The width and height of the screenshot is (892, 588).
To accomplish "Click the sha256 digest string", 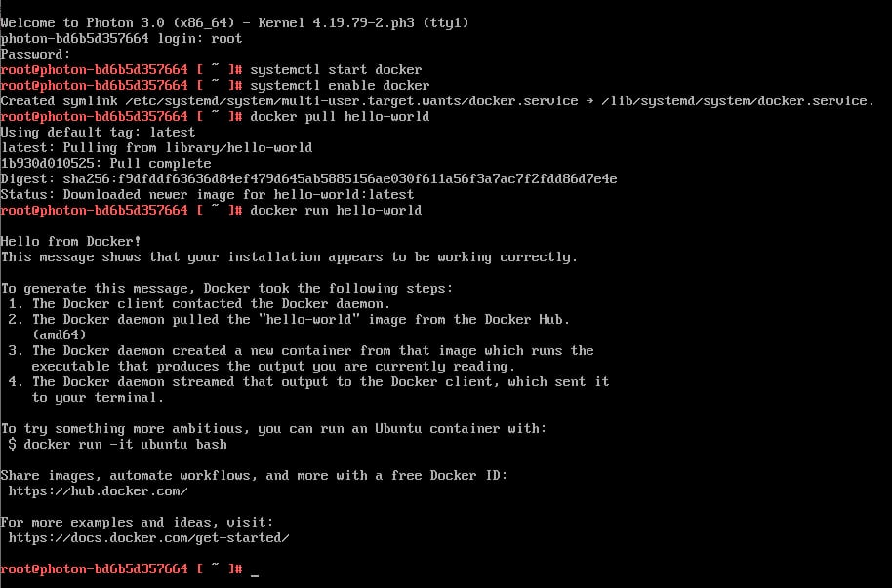I will 340,179.
